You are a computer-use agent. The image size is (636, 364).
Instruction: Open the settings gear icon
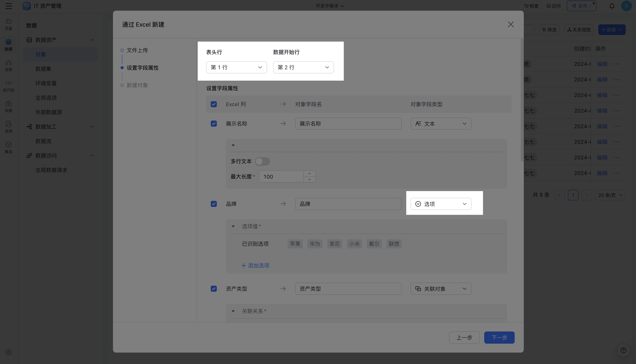[x=9, y=352]
